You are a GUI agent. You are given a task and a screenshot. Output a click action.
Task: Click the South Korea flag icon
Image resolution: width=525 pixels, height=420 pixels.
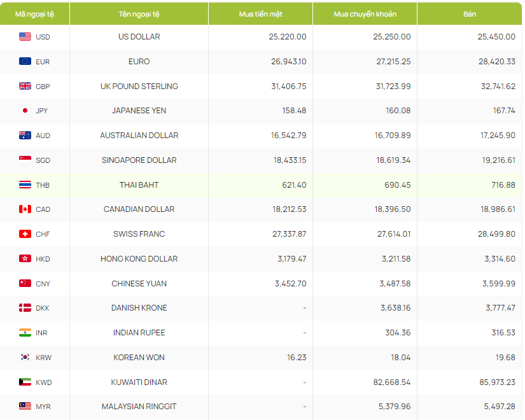click(25, 358)
